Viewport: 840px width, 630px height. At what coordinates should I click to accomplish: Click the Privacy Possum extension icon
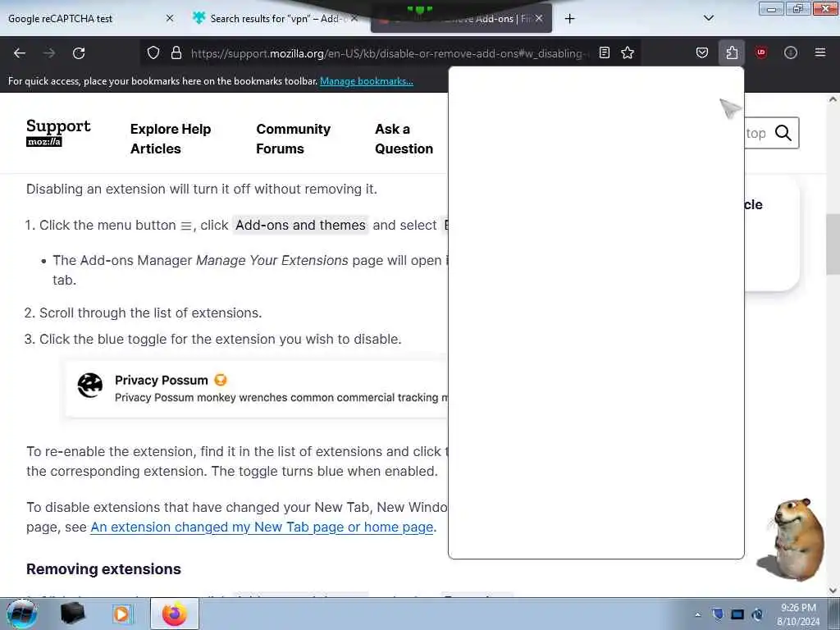90,386
